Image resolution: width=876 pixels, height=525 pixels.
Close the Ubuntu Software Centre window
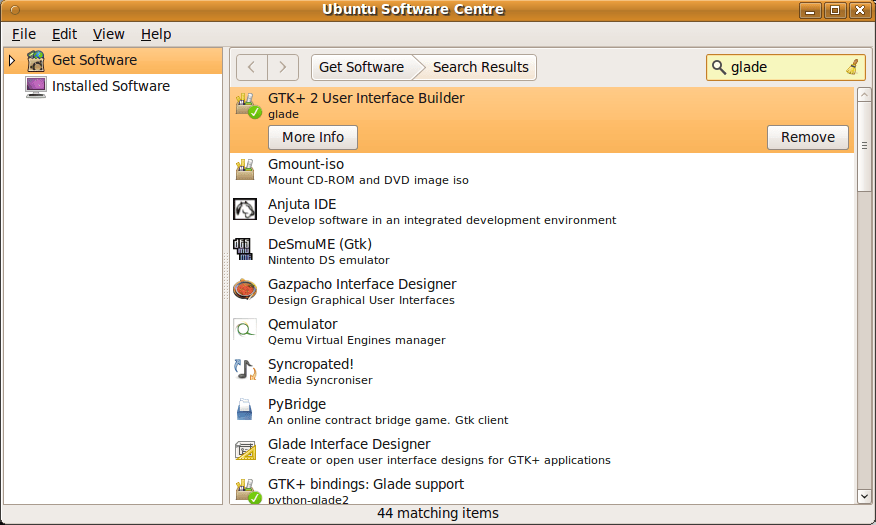(860, 11)
